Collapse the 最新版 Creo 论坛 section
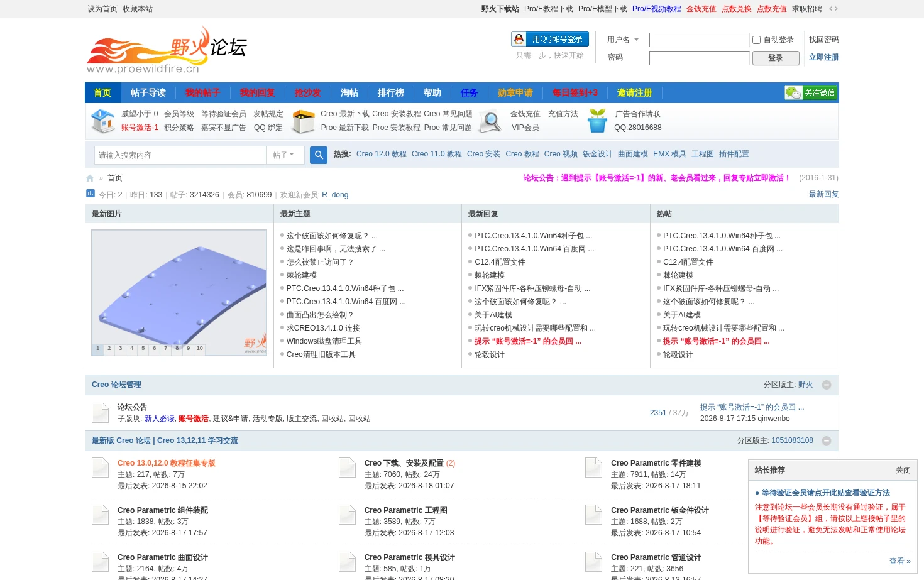The image size is (924, 580). pos(827,440)
